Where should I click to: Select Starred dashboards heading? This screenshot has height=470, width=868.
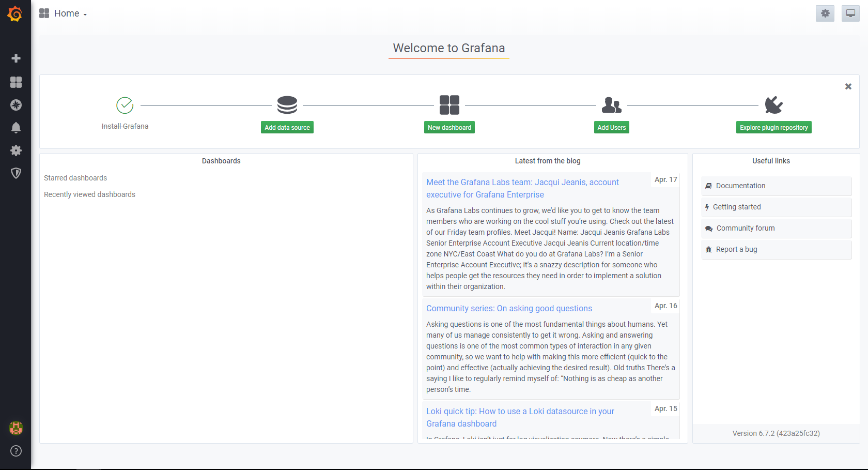point(75,178)
